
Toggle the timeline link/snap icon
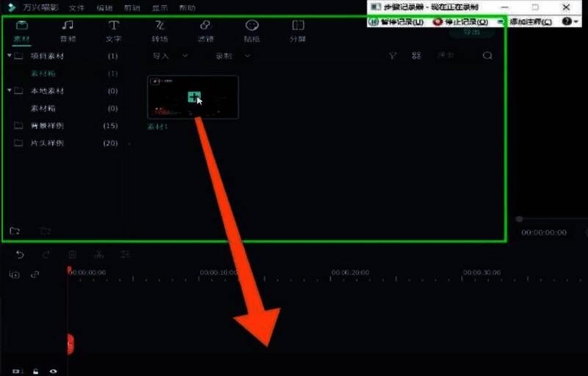pos(35,275)
